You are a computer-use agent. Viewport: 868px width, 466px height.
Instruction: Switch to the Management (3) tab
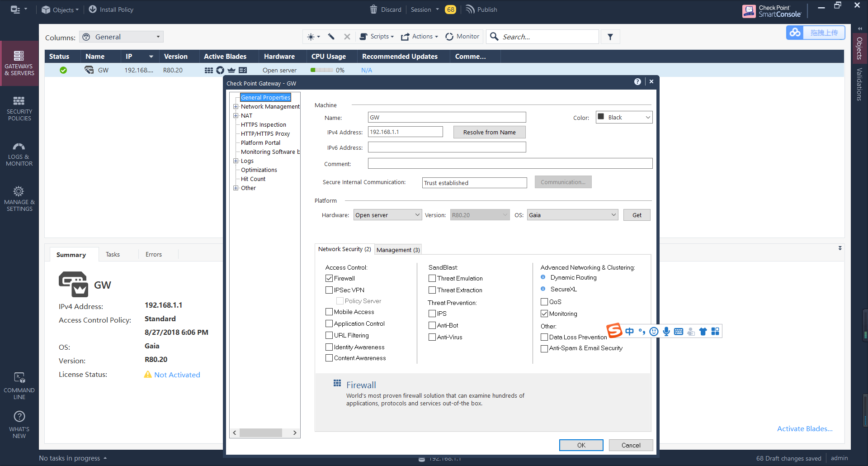pyautogui.click(x=398, y=250)
